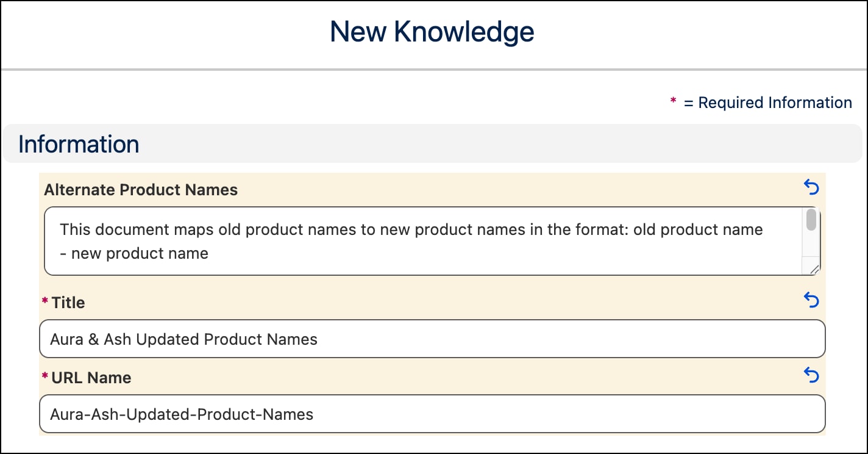Revert the URL Name field with undo icon
Image resolution: width=868 pixels, height=454 pixels.
[811, 375]
